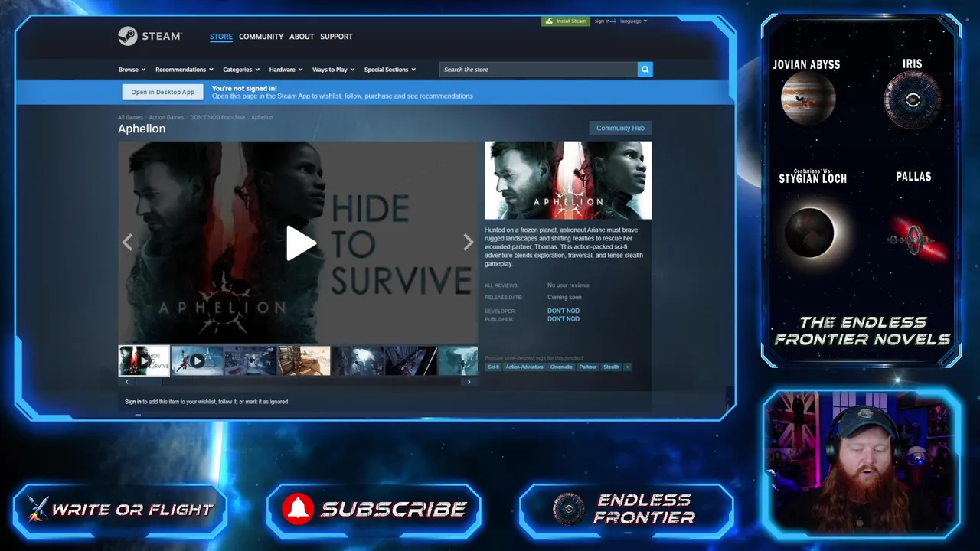980x551 pixels.
Task: Click the Cinematic tag
Action: pos(561,367)
